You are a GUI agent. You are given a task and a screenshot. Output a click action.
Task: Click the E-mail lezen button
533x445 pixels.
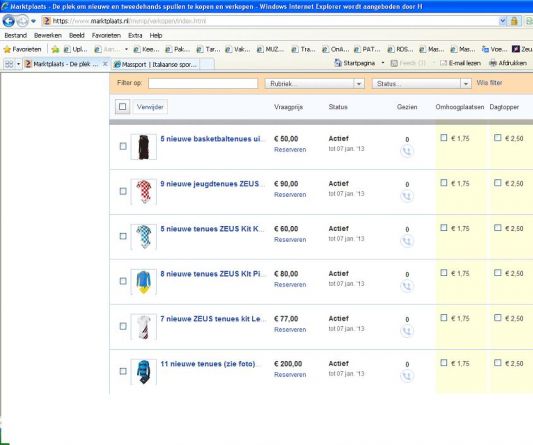tap(460, 63)
